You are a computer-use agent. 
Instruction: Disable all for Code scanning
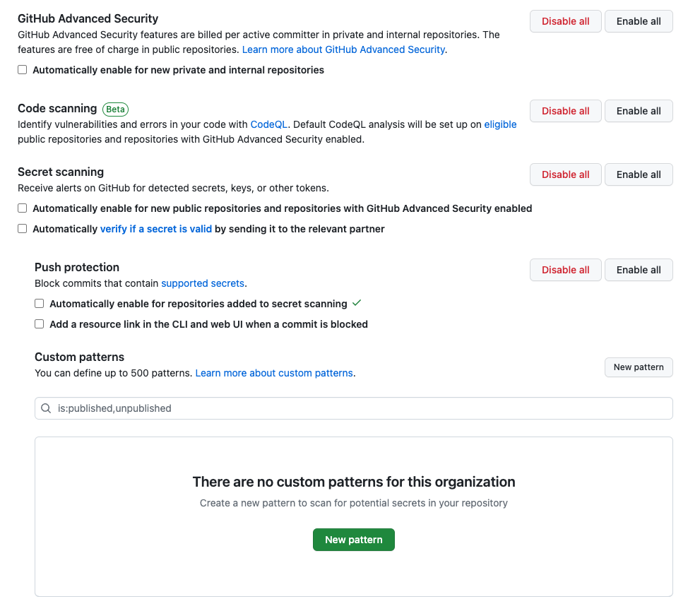point(565,111)
